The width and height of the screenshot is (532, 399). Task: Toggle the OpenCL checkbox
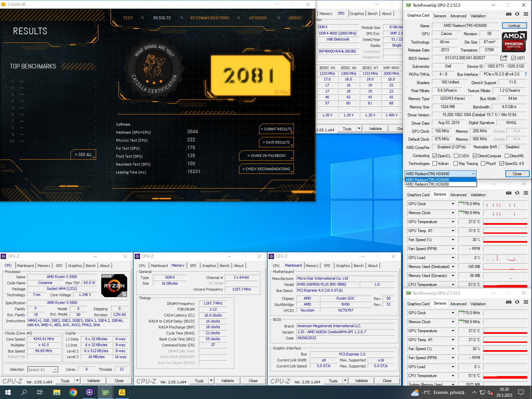(x=435, y=156)
